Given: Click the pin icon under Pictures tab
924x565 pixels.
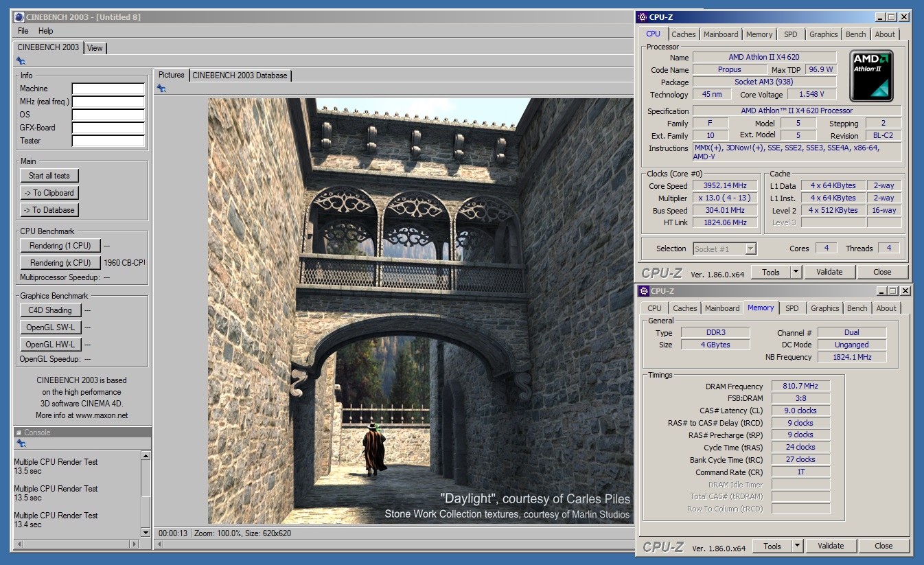Looking at the screenshot, I should [x=161, y=88].
